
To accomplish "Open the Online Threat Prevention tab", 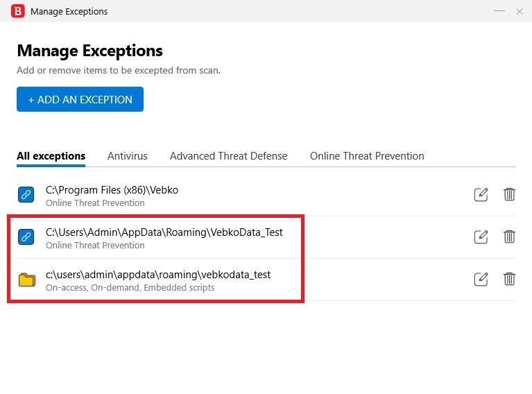I will pyautogui.click(x=366, y=156).
